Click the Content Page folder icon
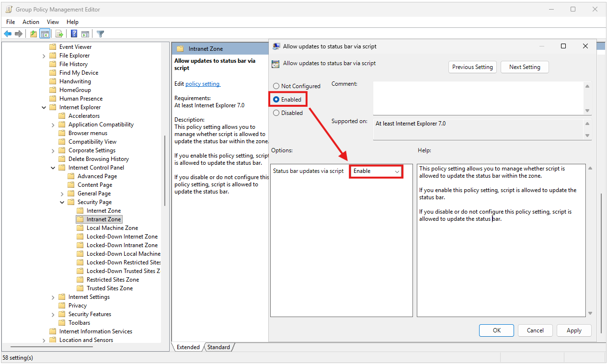This screenshot has height=364, width=607. [x=71, y=185]
